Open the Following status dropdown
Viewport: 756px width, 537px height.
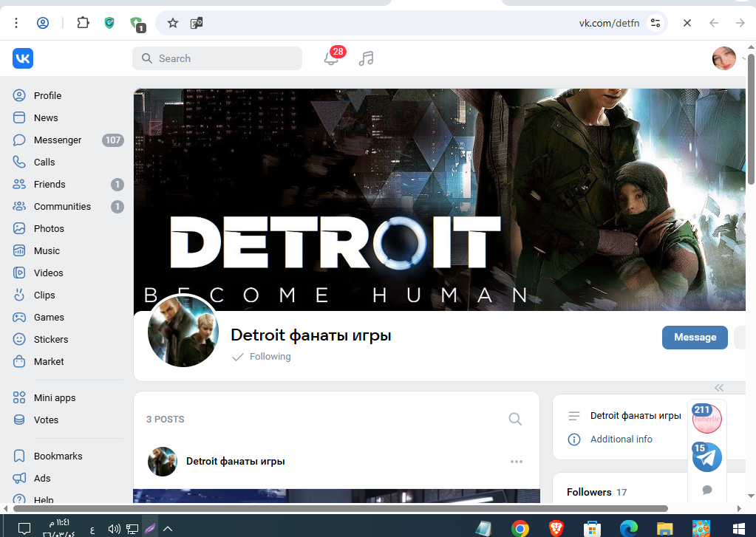coord(262,357)
